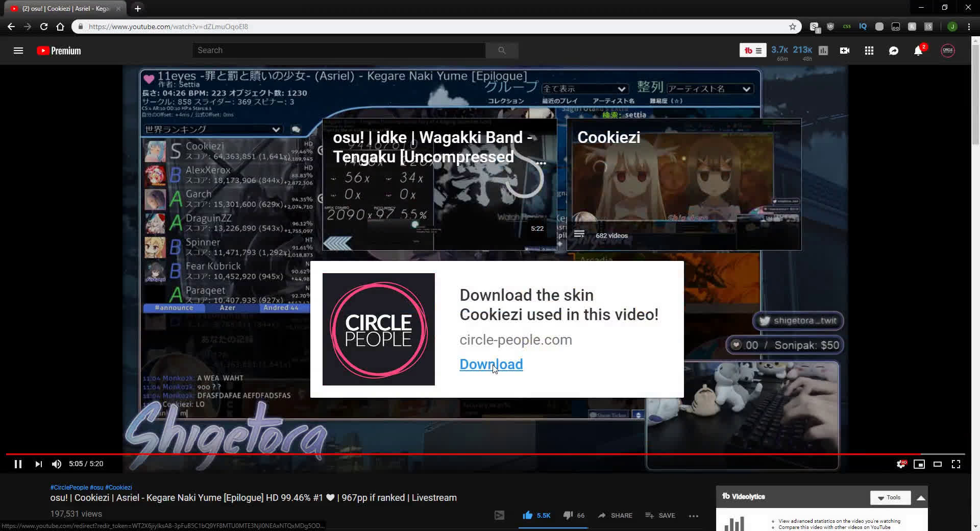Image resolution: width=980 pixels, height=531 pixels.
Task: Open the uBlock shield extension
Action: (830, 27)
